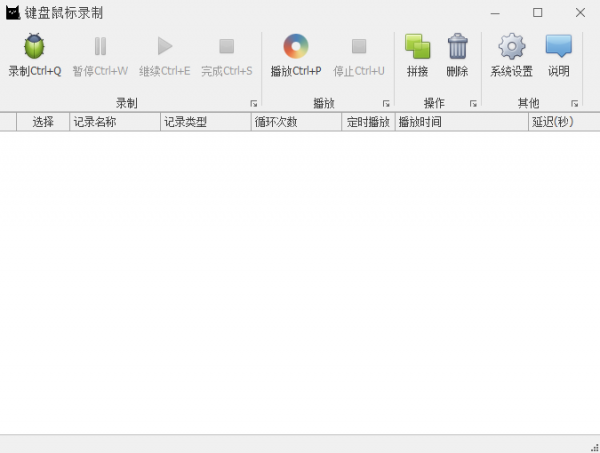Image resolution: width=600 pixels, height=453 pixels.
Task: Maximize the 键盘鼠标录制 window
Action: (538, 13)
